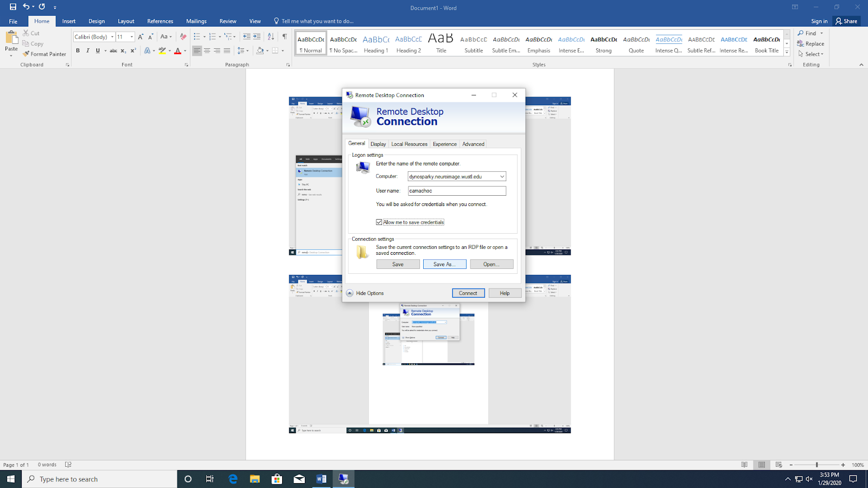Toggle Show/Hide paragraph marks
Viewport: 868px width, 488px height.
[284, 37]
